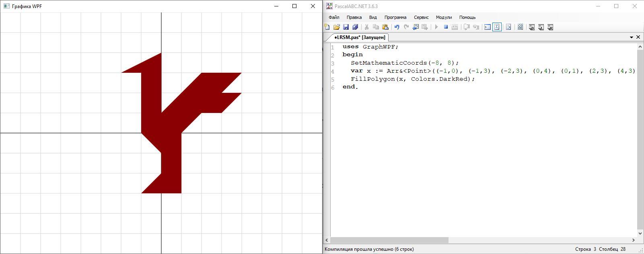This screenshot has width=644, height=254.
Task: Click the R build-mode icon
Action: point(550,27)
